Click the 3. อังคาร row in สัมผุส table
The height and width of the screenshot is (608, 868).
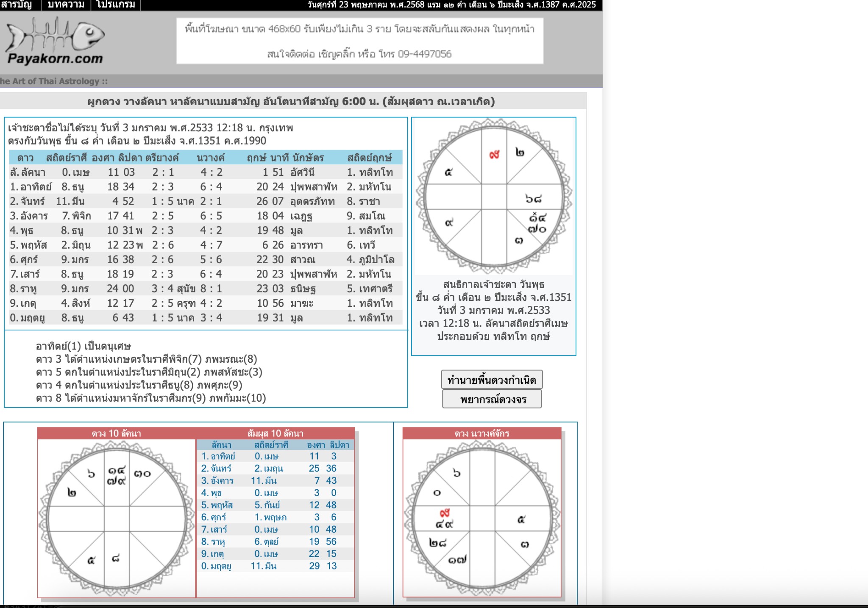275,480
